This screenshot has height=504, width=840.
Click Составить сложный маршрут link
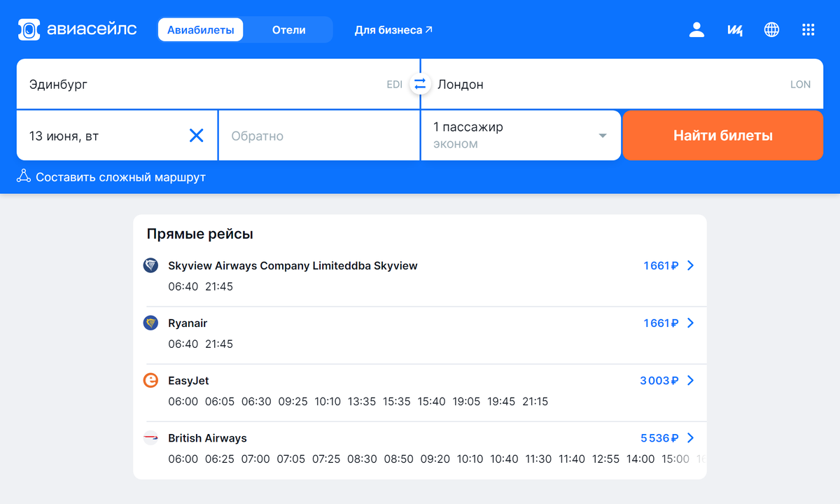pos(111,177)
